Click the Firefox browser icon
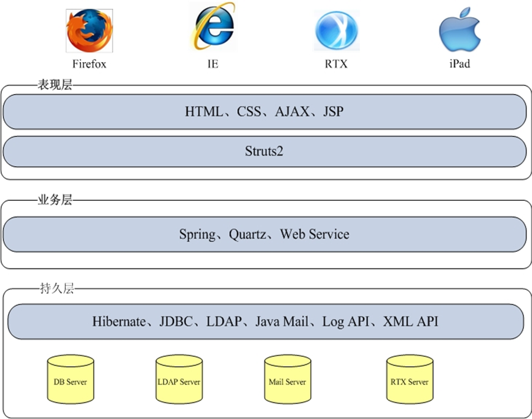Screen dimensions: 532x419 (90, 31)
